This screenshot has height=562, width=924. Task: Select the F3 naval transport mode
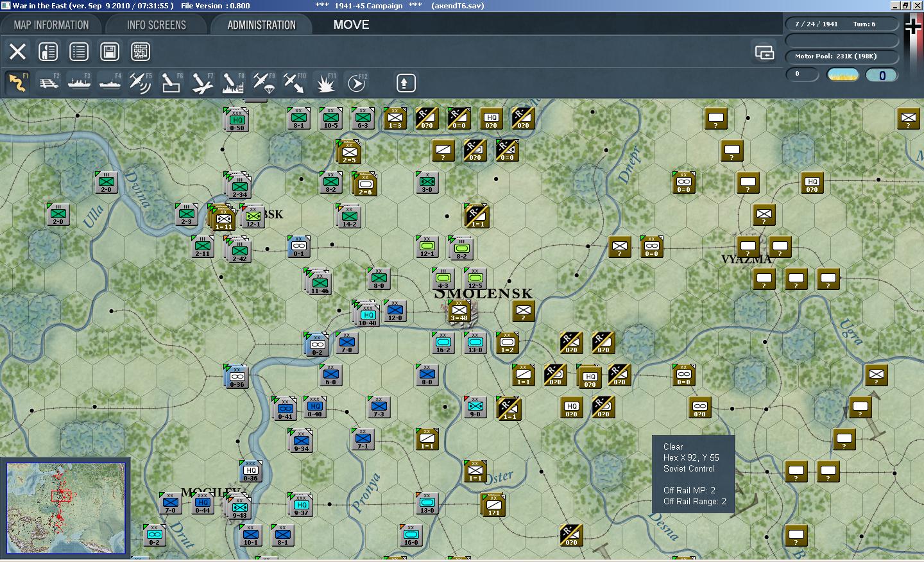[x=80, y=83]
